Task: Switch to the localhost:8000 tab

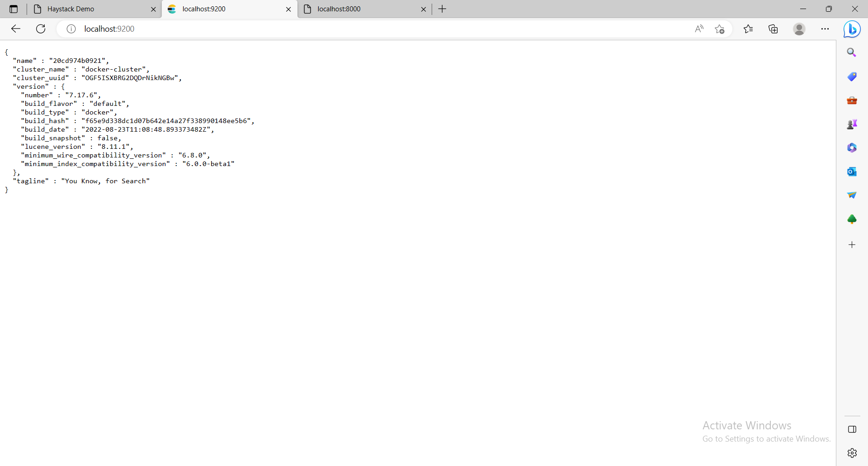Action: (365, 9)
